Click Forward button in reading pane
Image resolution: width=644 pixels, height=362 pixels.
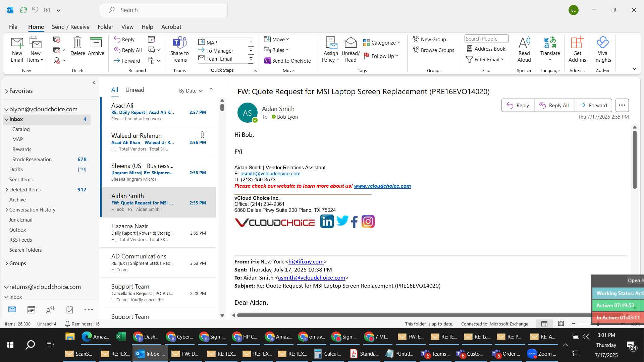(x=593, y=105)
